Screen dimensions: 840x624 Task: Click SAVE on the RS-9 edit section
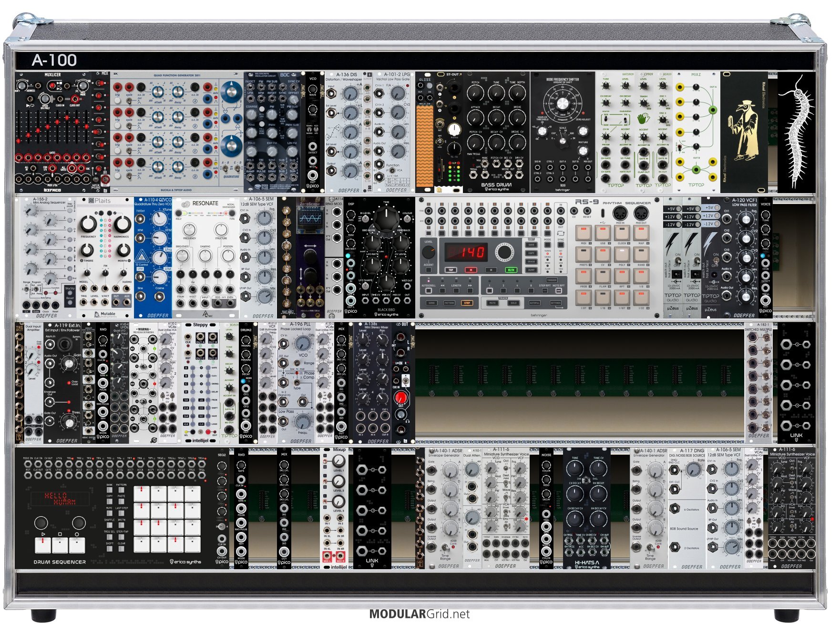(531, 245)
